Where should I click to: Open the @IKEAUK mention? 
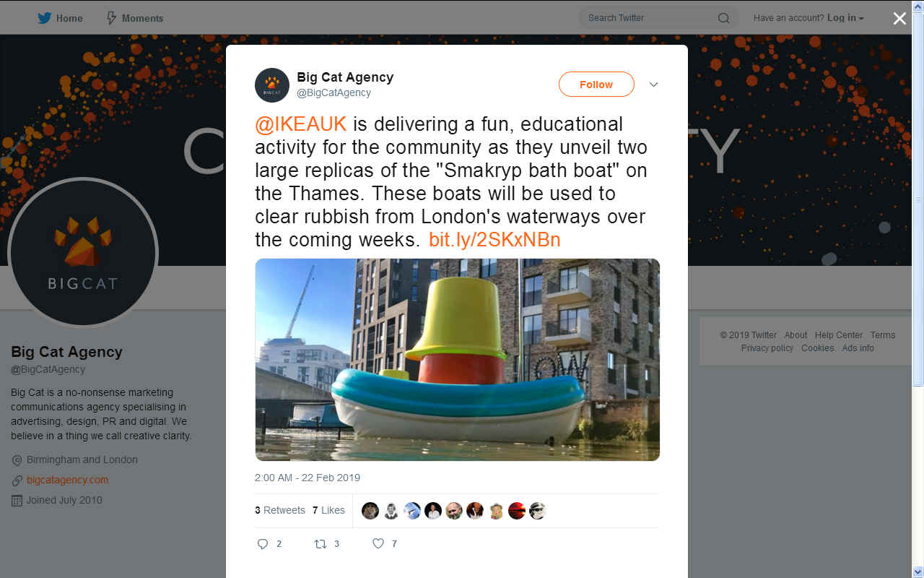tap(301, 124)
